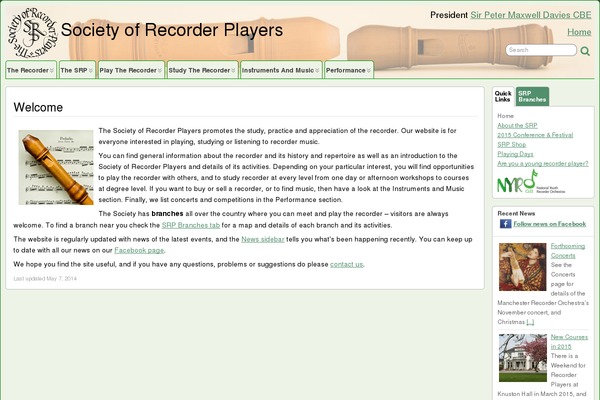The image size is (600, 400).
Task: Click the Society of Recorder Players title
Action: pos(172,30)
